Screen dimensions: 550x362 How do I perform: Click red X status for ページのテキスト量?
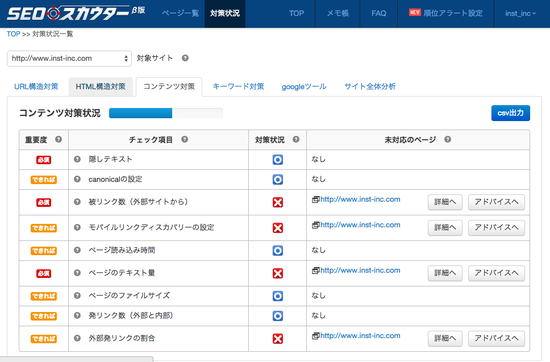point(277,273)
